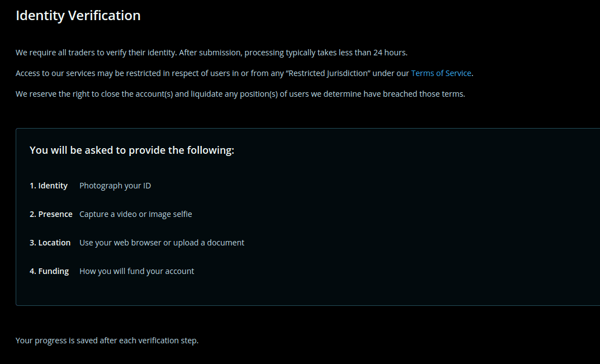Viewport: 600px width, 364px height.
Task: Click "You will be asked to provide" heading
Action: tap(131, 150)
